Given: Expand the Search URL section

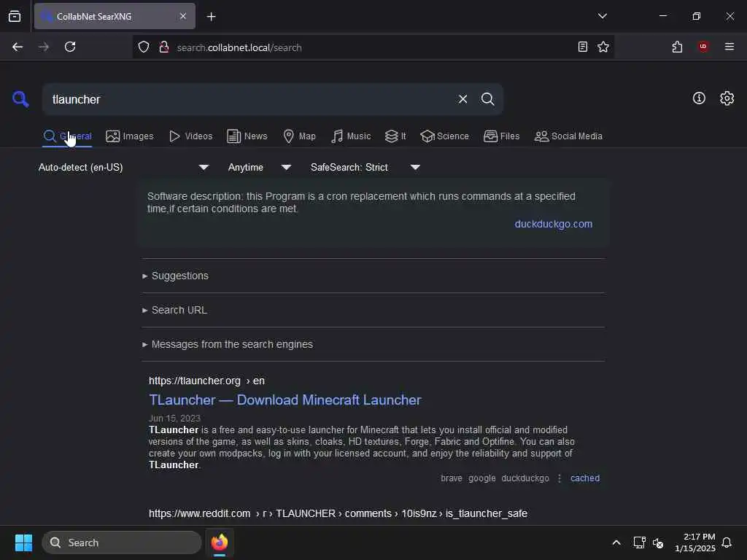Looking at the screenshot, I should tap(174, 310).
